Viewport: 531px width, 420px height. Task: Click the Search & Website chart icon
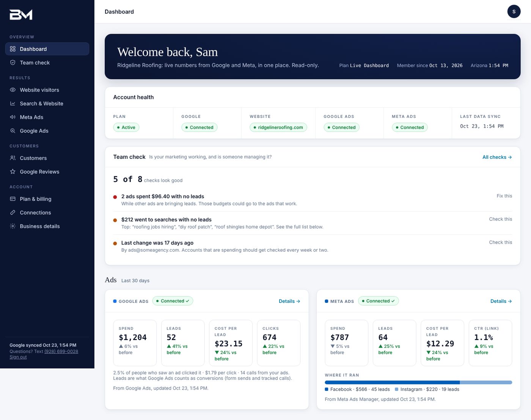click(x=13, y=103)
